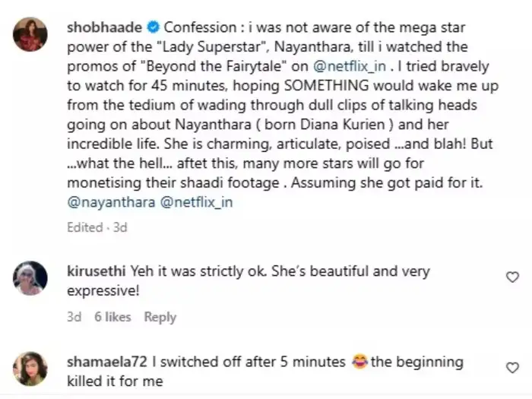
Task: Open shobhaade's profile picture
Action: click(31, 33)
